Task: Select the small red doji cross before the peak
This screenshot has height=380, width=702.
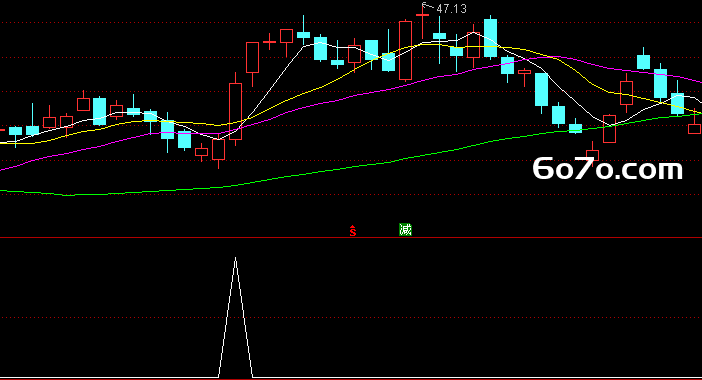Action: (269, 43)
